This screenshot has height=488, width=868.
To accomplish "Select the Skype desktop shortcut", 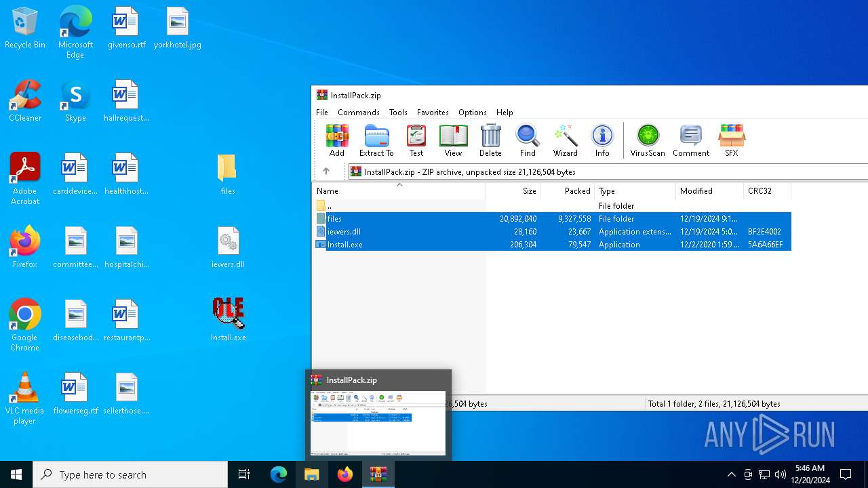I will click(75, 102).
